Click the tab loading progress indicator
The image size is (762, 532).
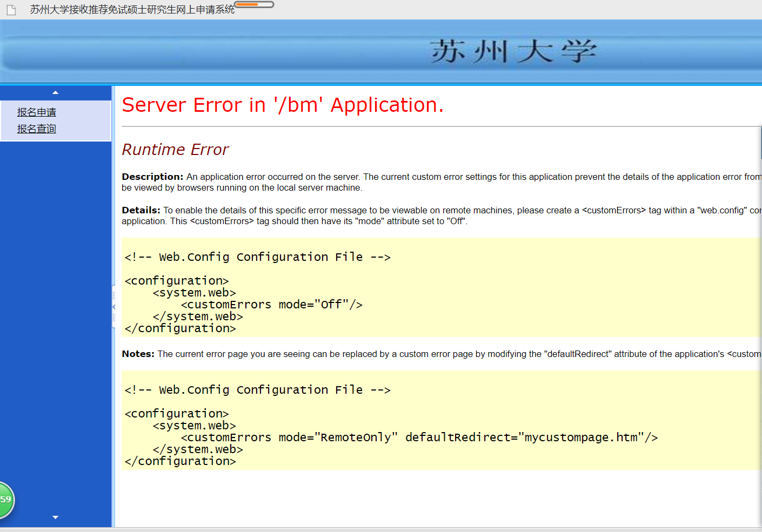(x=254, y=4)
